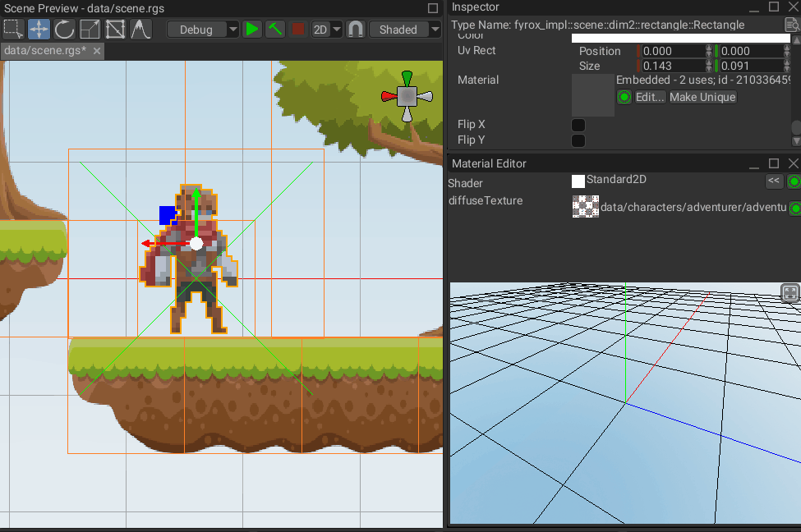This screenshot has width=801, height=532.
Task: Click the white Color swatch bar
Action: (x=680, y=38)
